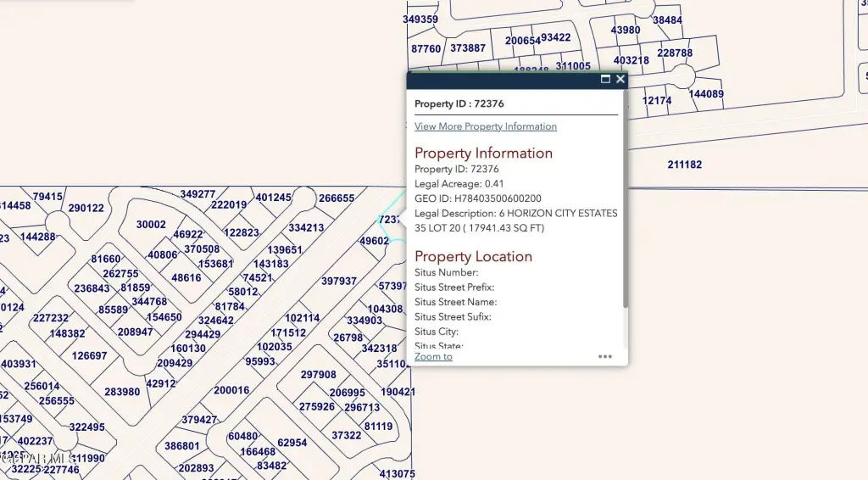Click the Zoom to link
868x480 pixels.
433,356
